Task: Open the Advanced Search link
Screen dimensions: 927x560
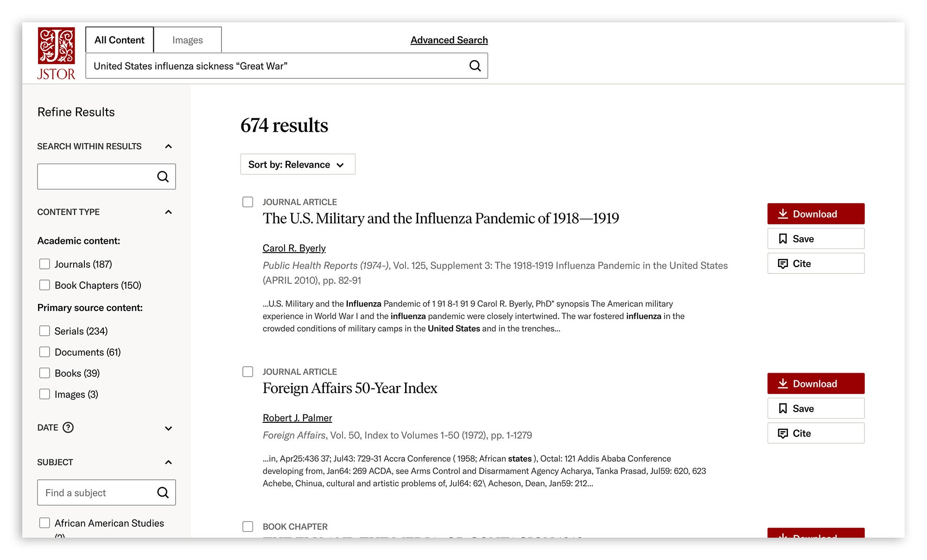Action: pyautogui.click(x=449, y=40)
